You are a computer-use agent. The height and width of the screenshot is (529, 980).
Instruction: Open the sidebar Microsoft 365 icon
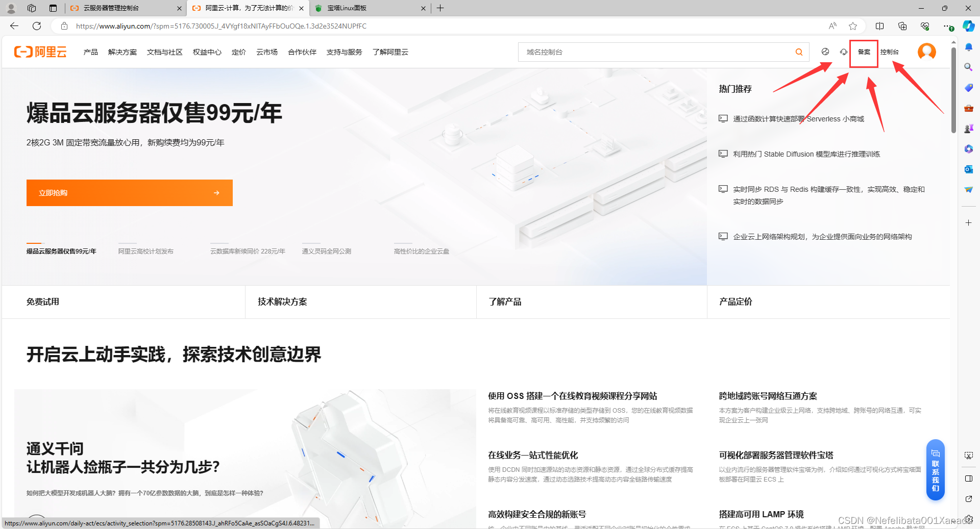(969, 149)
